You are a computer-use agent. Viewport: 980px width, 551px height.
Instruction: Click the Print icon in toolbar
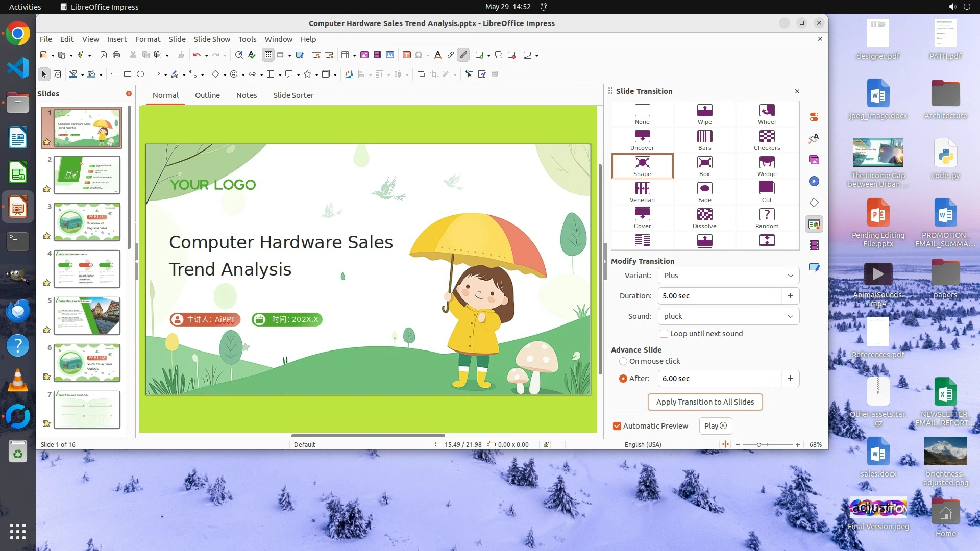(x=116, y=55)
